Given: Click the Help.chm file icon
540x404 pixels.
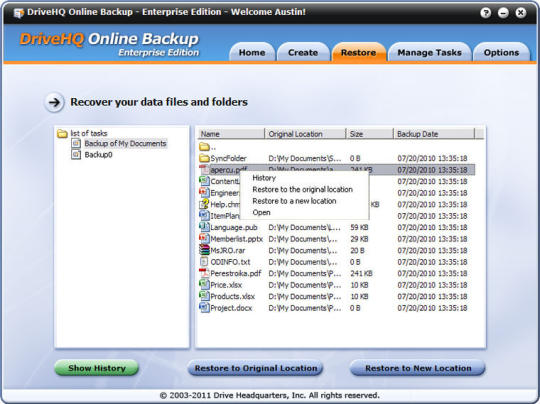Looking at the screenshot, I should click(204, 204).
